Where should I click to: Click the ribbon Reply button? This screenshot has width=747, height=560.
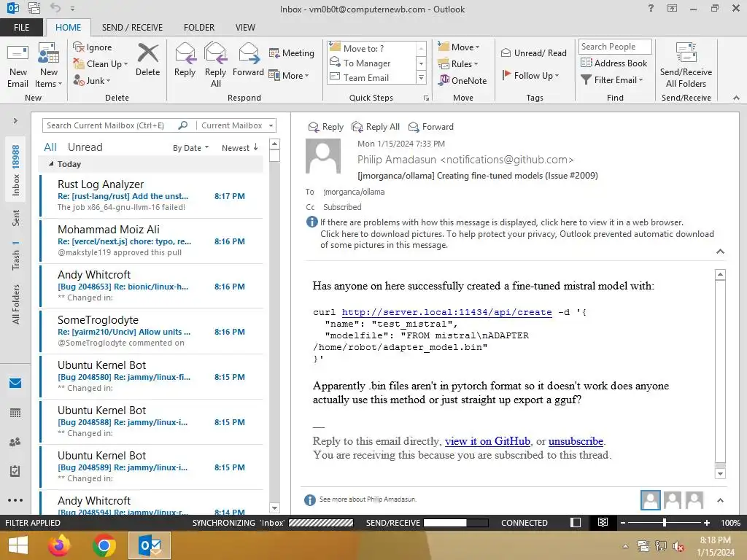[185, 61]
